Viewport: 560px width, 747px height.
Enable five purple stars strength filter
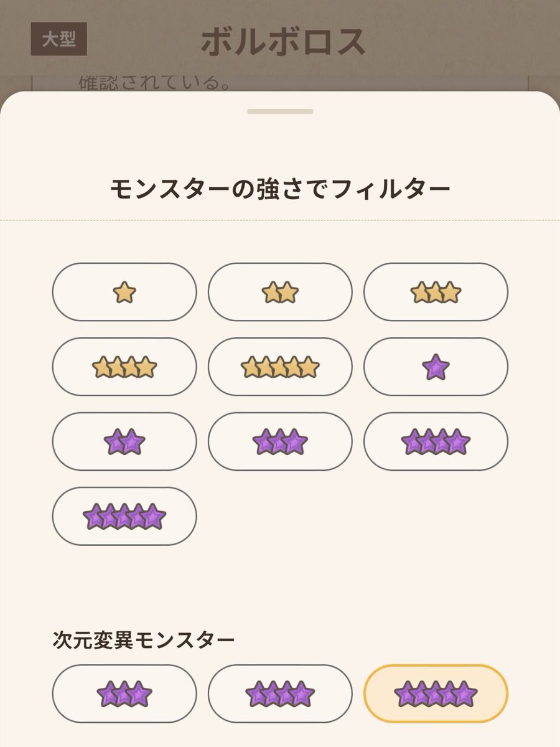click(x=124, y=516)
